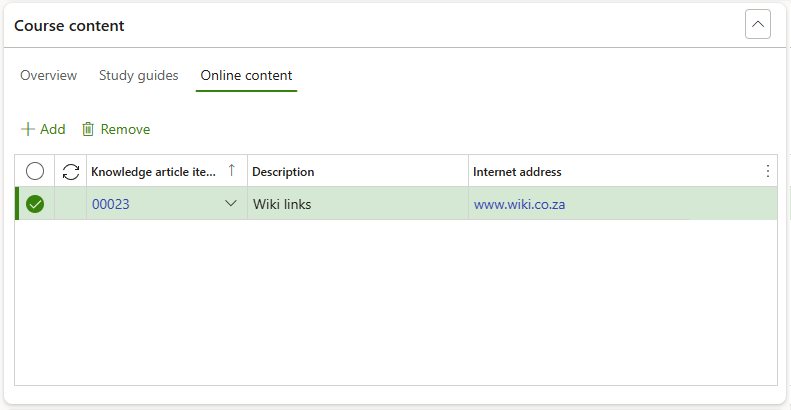Image resolution: width=791 pixels, height=410 pixels.
Task: Click the refresh icon in grid header
Action: 71,172
